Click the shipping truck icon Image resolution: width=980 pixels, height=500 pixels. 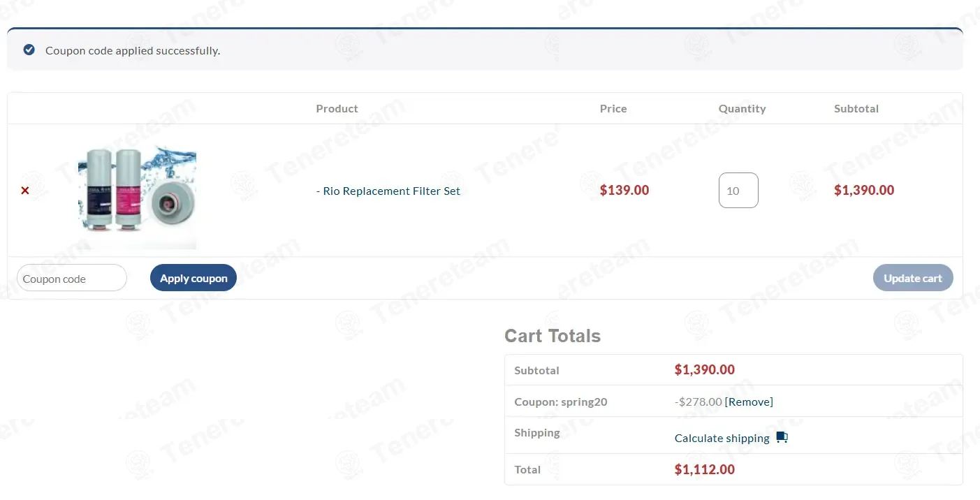[782, 438]
